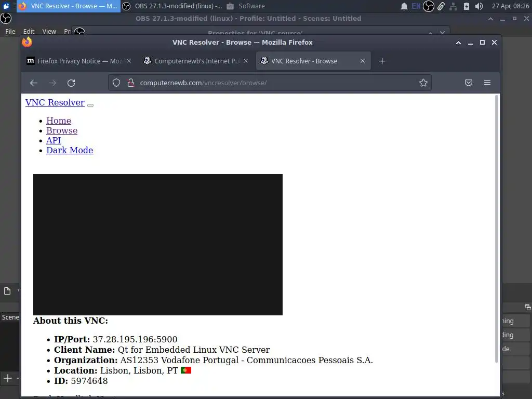Open the OBS View menu
Image resolution: width=532 pixels, height=399 pixels.
49,31
